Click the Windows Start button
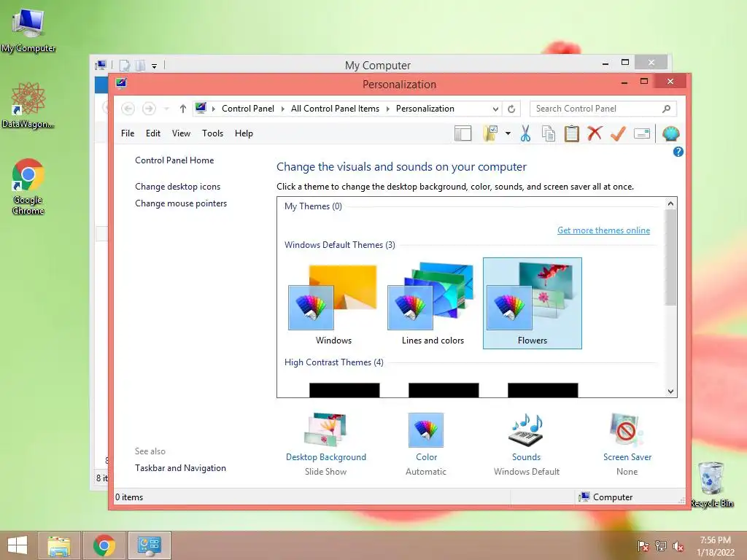Viewport: 747px width, 560px height. 18,545
